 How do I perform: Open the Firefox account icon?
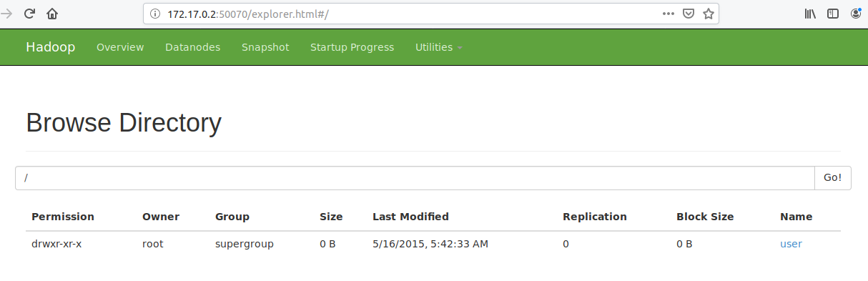click(x=856, y=14)
